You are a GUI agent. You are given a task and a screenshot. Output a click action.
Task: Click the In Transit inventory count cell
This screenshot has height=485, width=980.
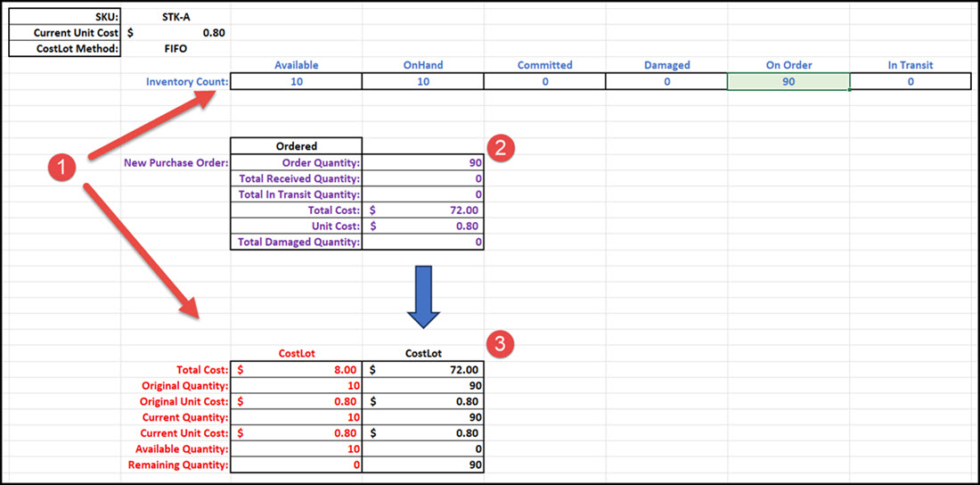point(910,81)
